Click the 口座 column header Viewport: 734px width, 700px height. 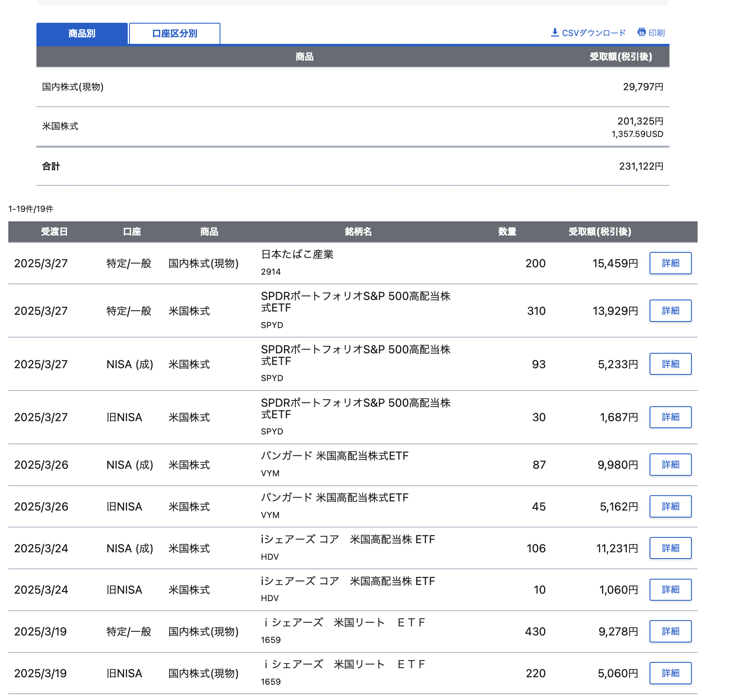(132, 232)
